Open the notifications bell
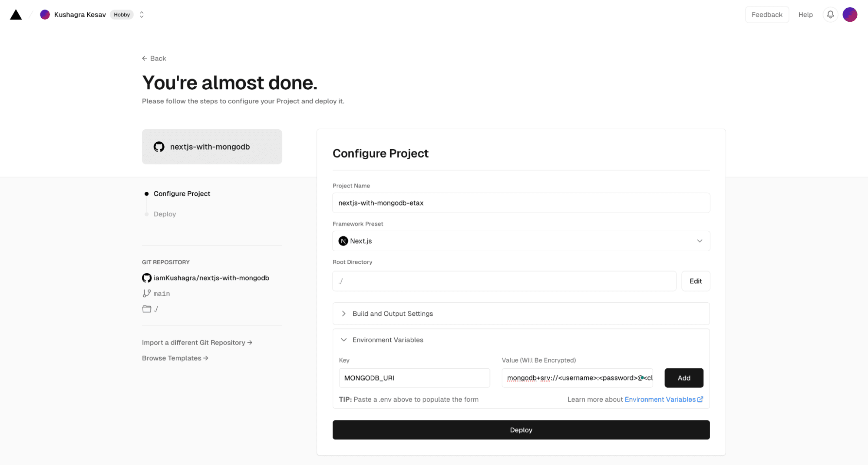Image resolution: width=868 pixels, height=465 pixels. (x=830, y=15)
